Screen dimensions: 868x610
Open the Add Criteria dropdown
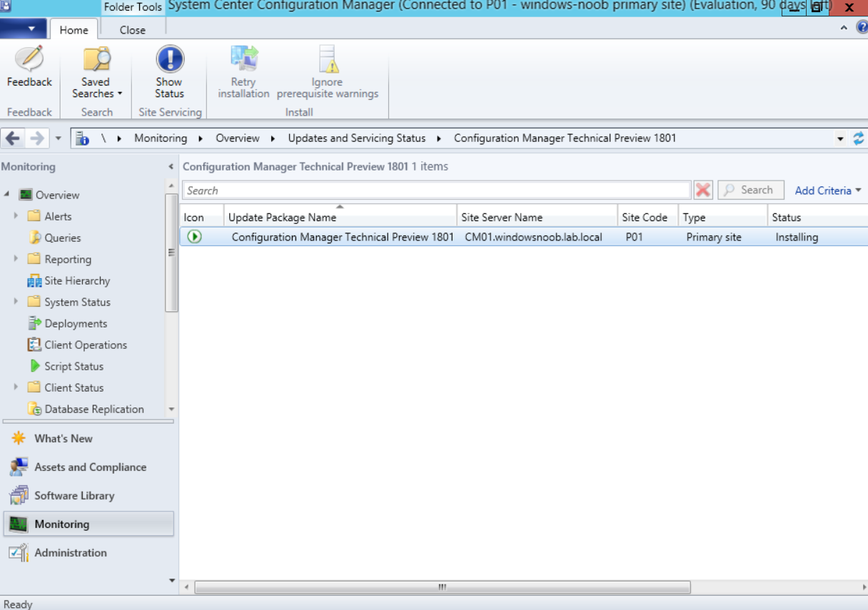tap(828, 190)
